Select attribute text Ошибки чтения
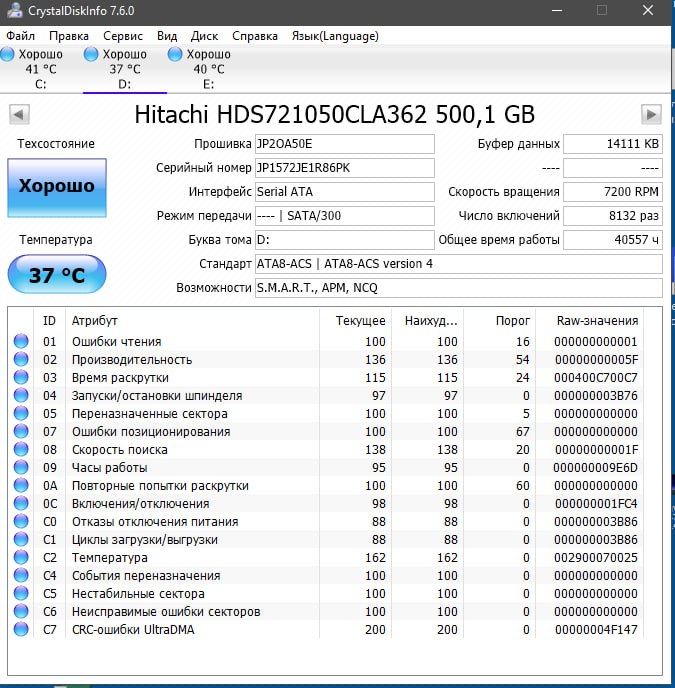The width and height of the screenshot is (675, 688). click(116, 341)
